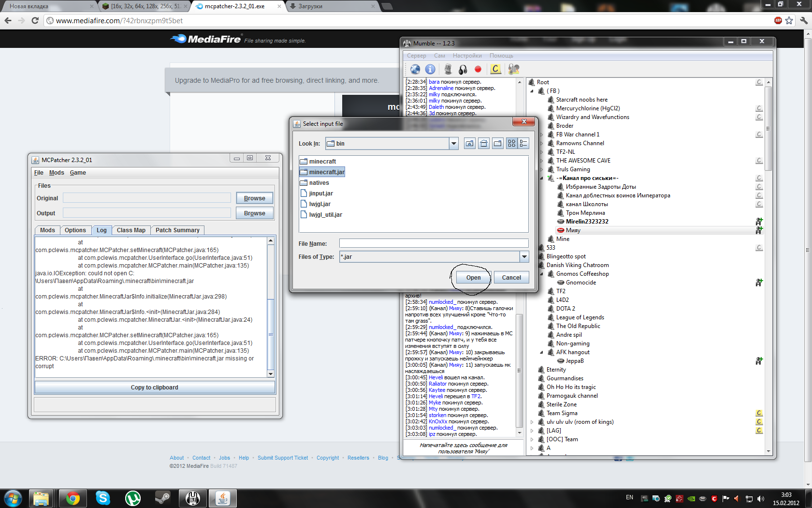Click the Home folder icon in file dialog

[484, 144]
